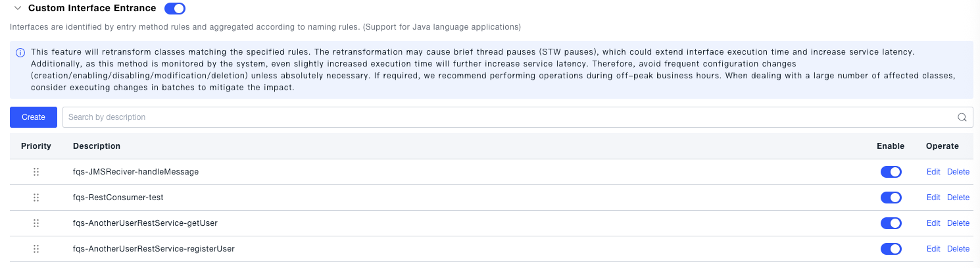
Task: Delete the fqs-AnotherUserRestService-getUser rule
Action: coord(958,223)
